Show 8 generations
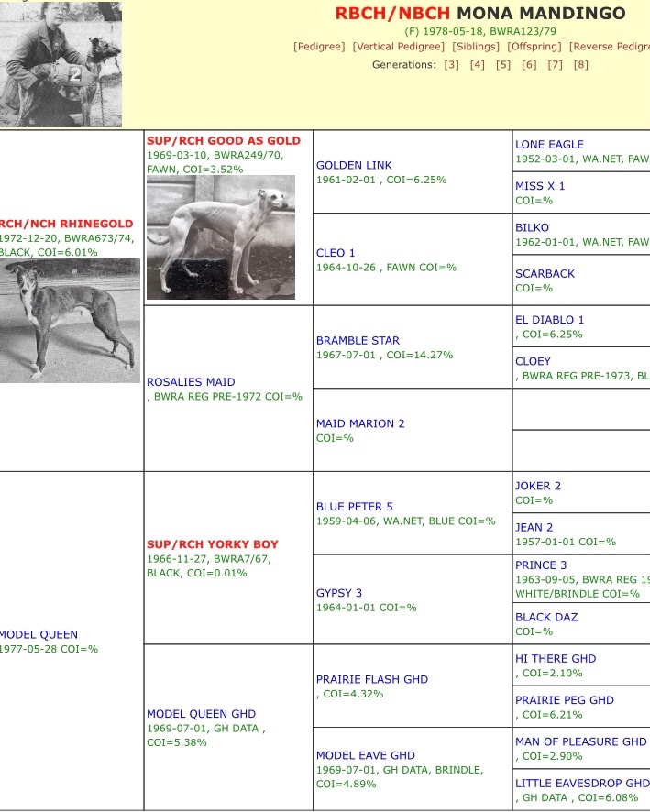Screen dimensions: 650x812 click(x=581, y=65)
